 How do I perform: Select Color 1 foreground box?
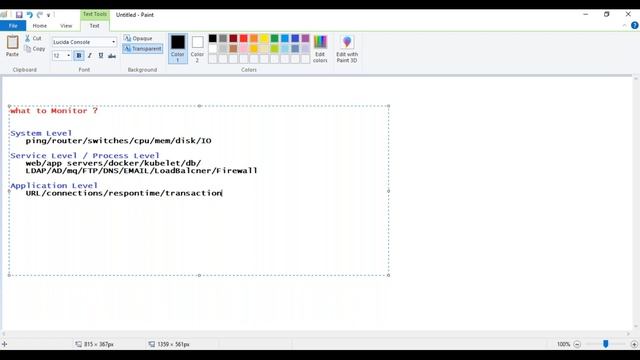click(x=178, y=49)
